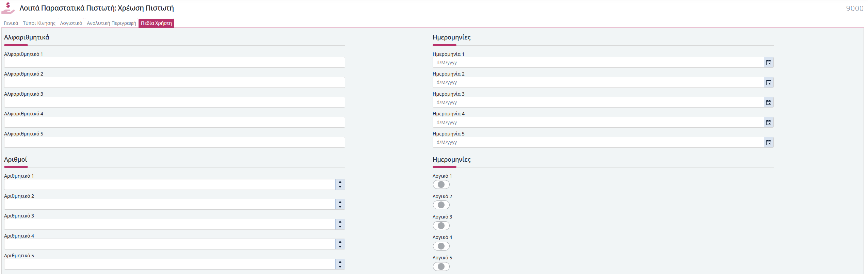Open calendar picker for Ημερομηνία 3
Viewport: 868px width, 274px height.
coord(769,102)
